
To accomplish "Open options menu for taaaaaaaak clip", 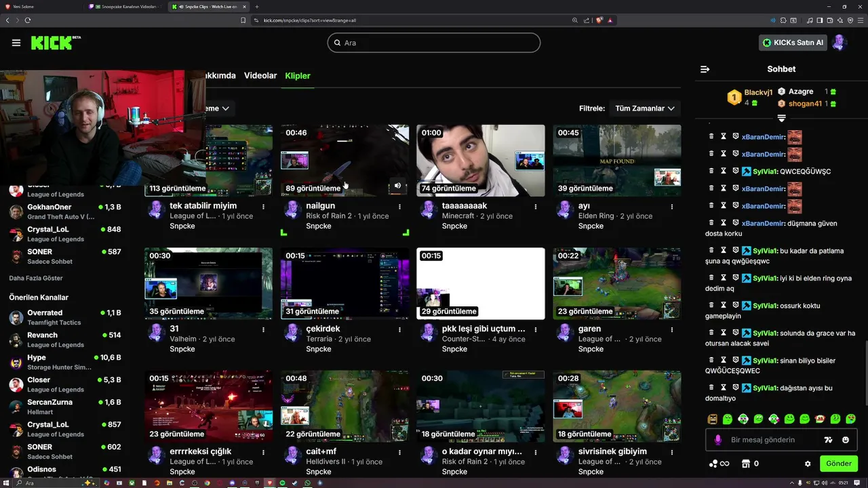I will click(536, 207).
